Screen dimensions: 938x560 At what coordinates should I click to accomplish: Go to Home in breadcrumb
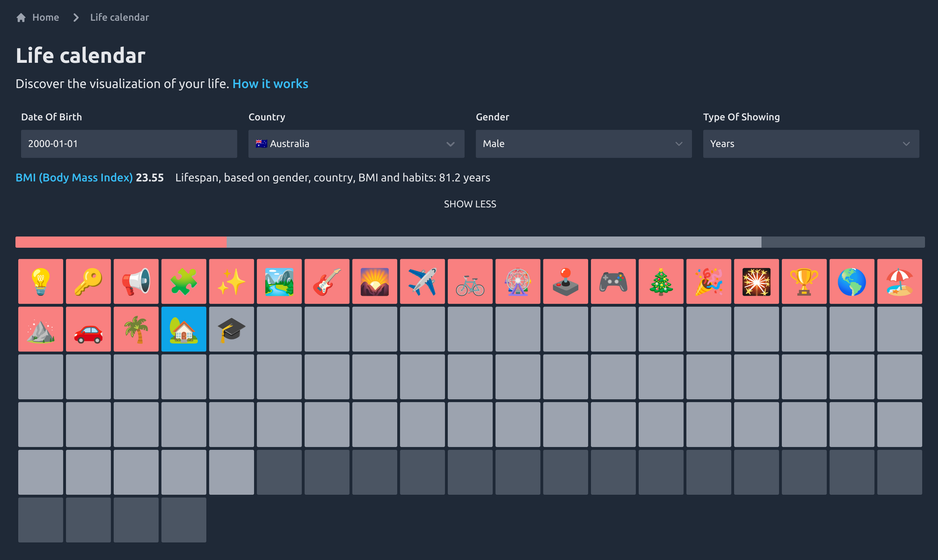coord(45,17)
